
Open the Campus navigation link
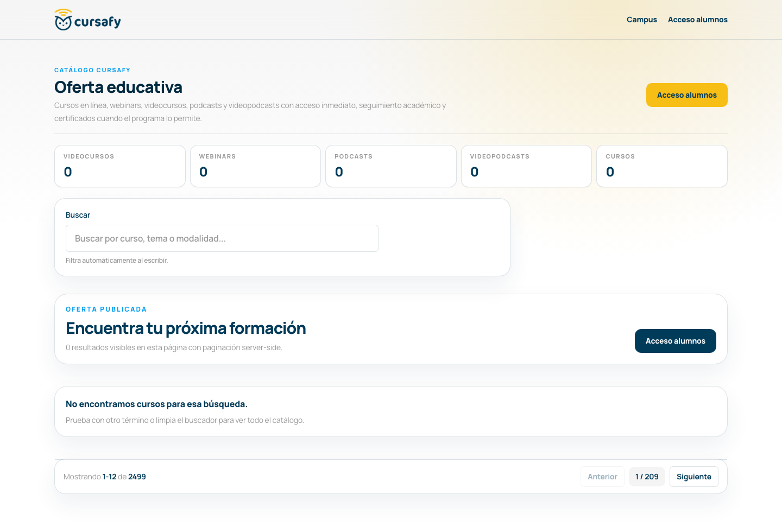pos(642,20)
